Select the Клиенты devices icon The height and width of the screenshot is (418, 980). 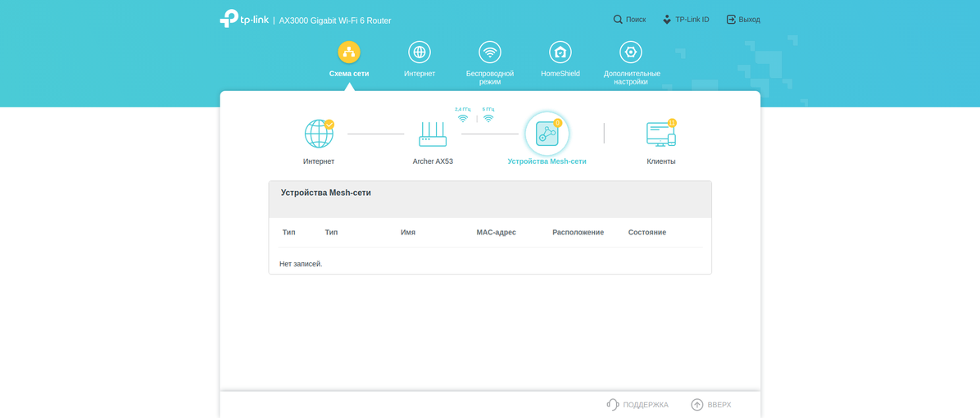[x=660, y=134]
